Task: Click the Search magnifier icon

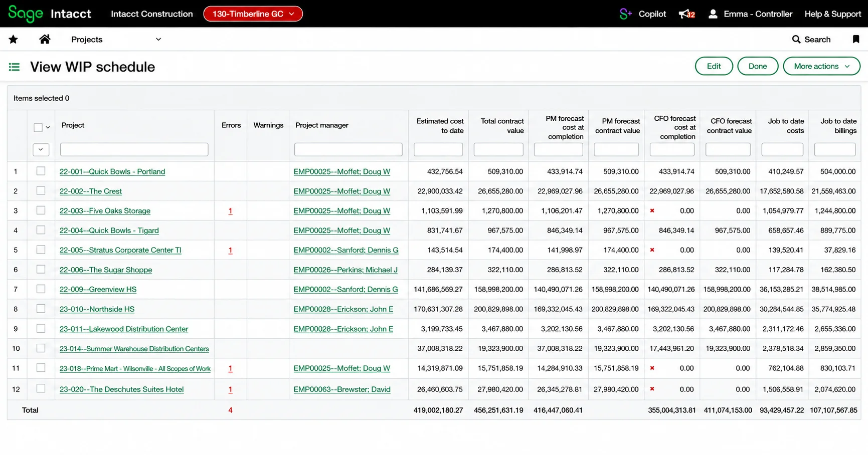Action: click(796, 39)
